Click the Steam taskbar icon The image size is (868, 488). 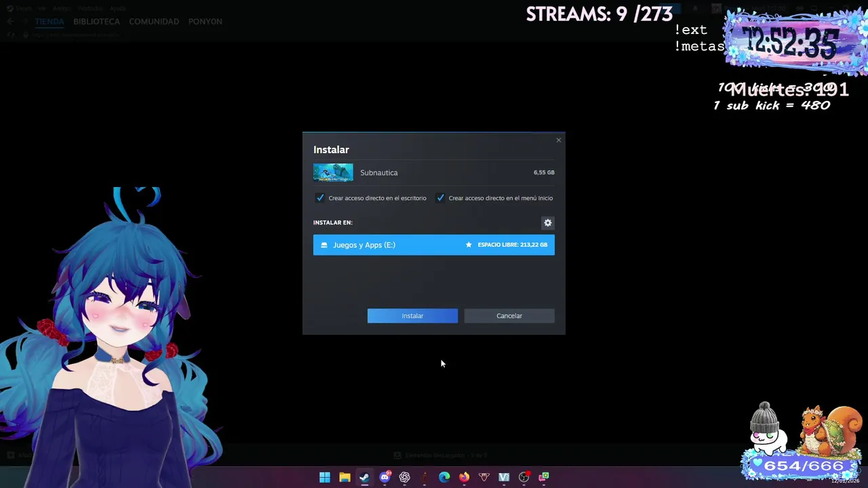point(365,477)
